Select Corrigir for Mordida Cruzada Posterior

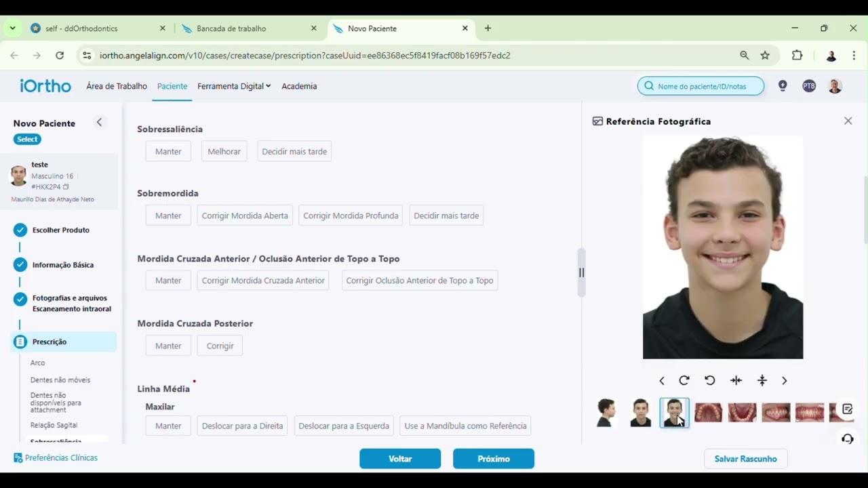[x=220, y=346]
